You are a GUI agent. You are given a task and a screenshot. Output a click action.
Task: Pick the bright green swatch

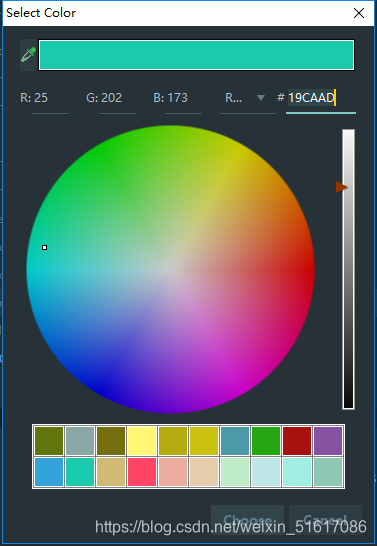266,441
